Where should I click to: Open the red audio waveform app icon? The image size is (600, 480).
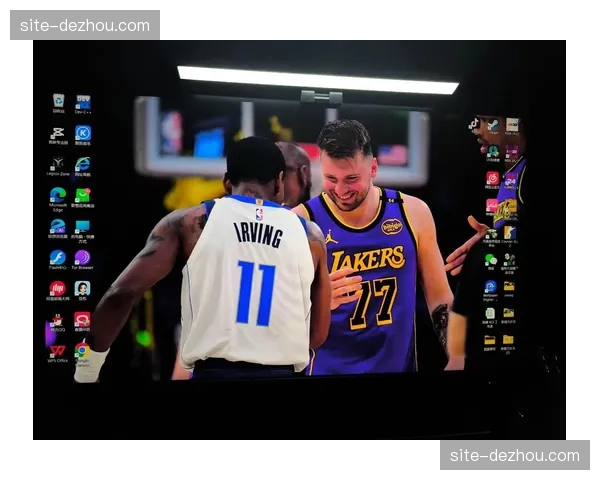[x=58, y=288]
